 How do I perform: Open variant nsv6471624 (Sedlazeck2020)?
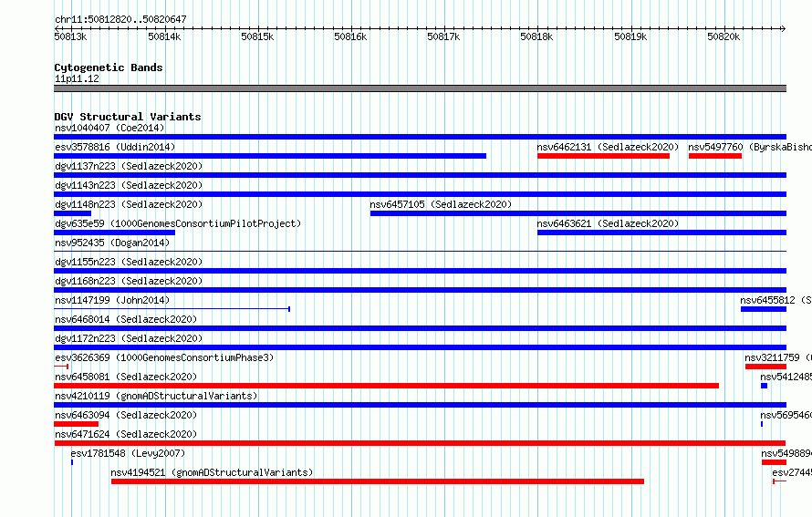(x=420, y=443)
